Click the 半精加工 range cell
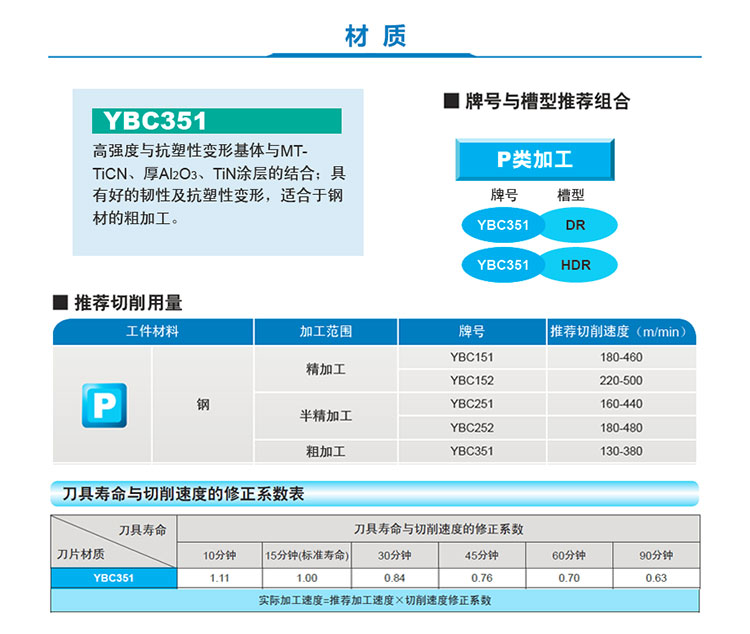The width and height of the screenshot is (750, 634). 326,416
